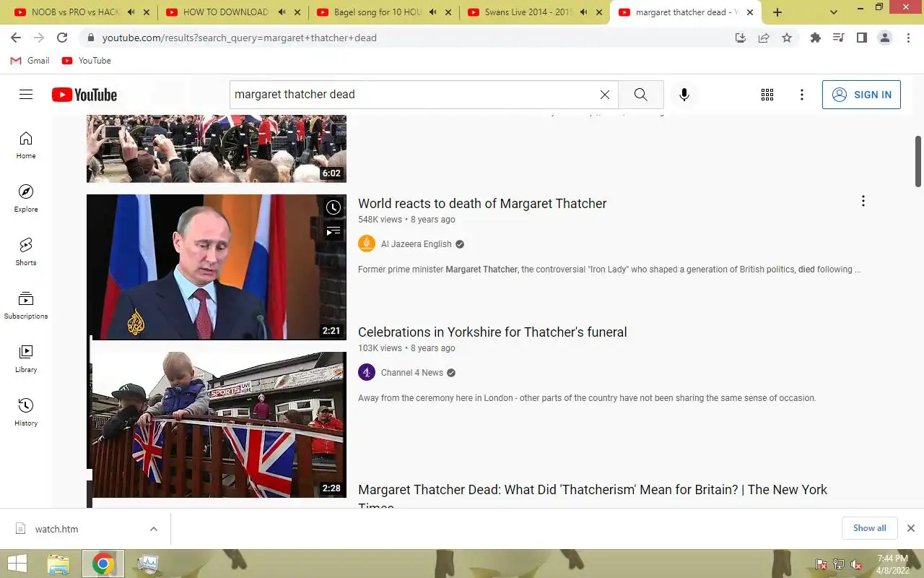
Task: Open World reacts to death of Margaret Thatcher
Action: [x=482, y=204]
